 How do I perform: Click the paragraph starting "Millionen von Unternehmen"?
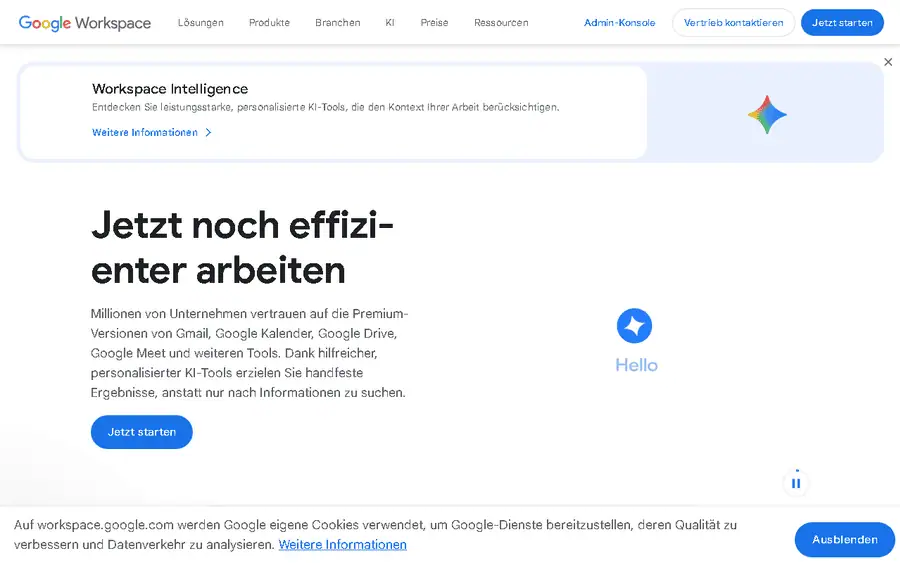249,353
